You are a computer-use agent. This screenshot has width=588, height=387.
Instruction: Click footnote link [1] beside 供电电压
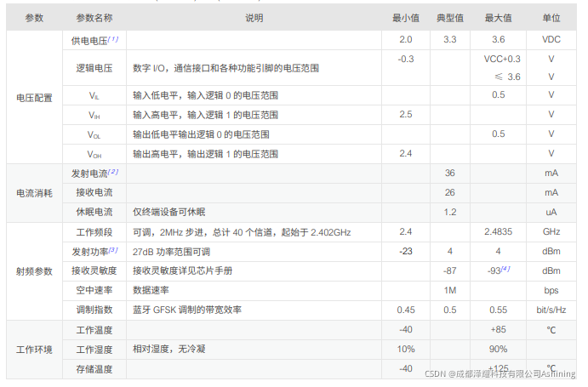click(113, 39)
